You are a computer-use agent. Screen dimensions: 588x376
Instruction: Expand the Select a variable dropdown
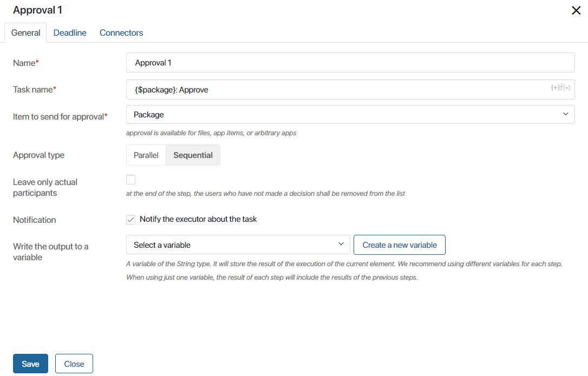[238, 245]
